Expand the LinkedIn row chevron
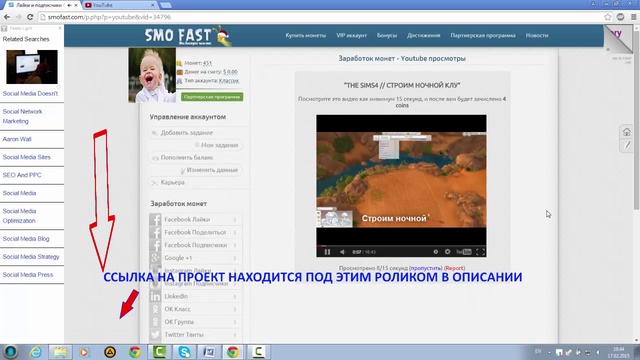 point(235,296)
